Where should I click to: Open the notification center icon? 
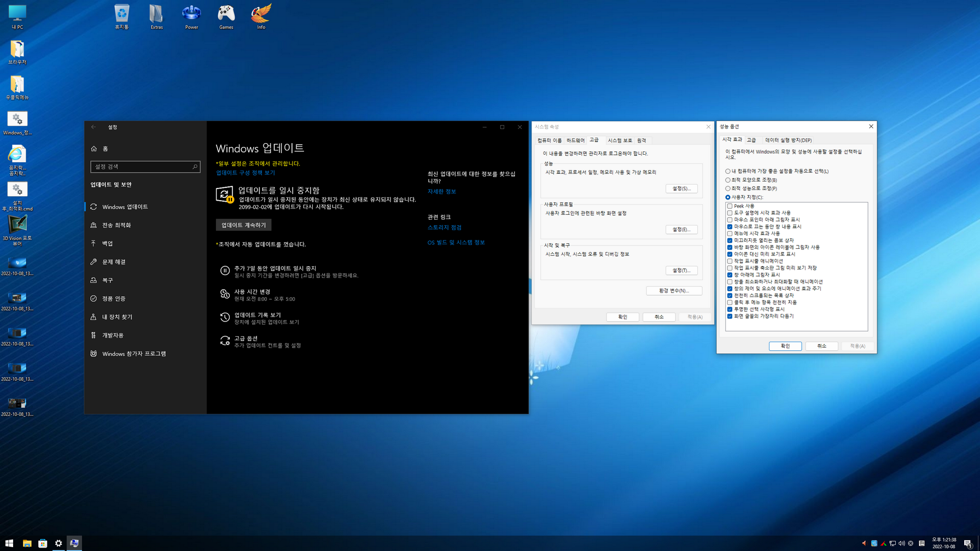[x=967, y=543]
